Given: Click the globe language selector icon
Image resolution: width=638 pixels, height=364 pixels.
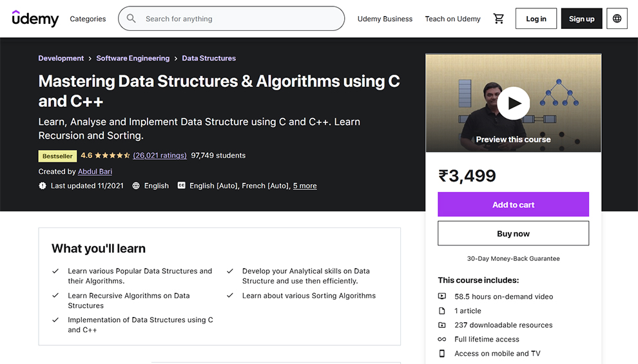Looking at the screenshot, I should 617,19.
